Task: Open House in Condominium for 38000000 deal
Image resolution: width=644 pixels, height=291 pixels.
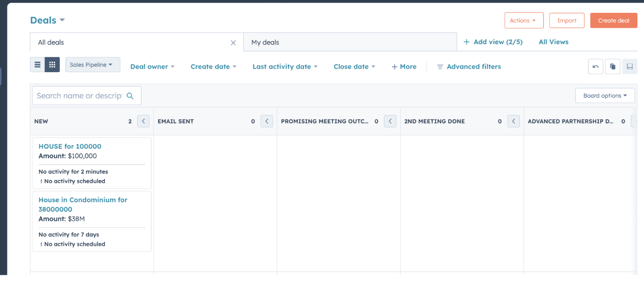Action: pos(83,204)
